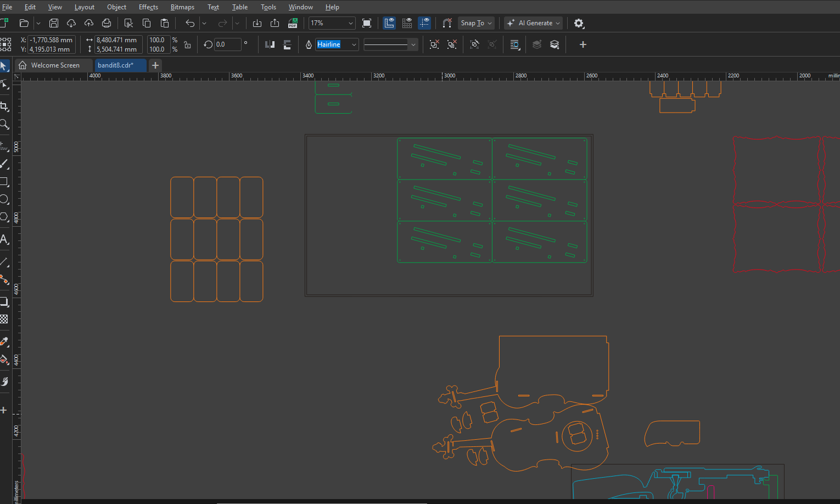This screenshot has height=504, width=840.
Task: Click the Mirror vertically icon
Action: pyautogui.click(x=287, y=44)
